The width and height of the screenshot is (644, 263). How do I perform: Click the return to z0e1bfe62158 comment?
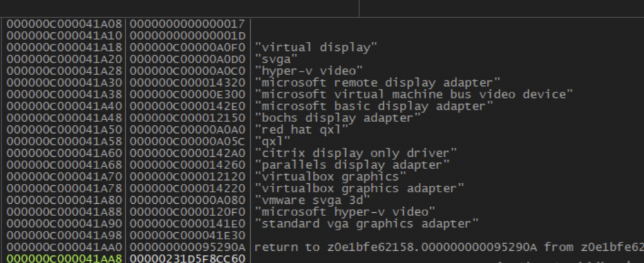click(x=449, y=248)
